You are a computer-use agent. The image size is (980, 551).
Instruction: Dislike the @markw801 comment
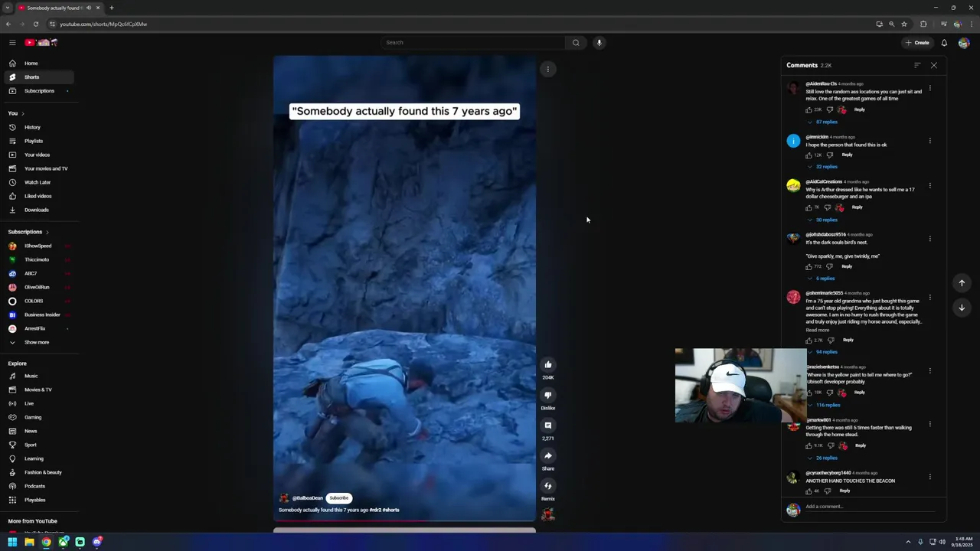pos(829,445)
